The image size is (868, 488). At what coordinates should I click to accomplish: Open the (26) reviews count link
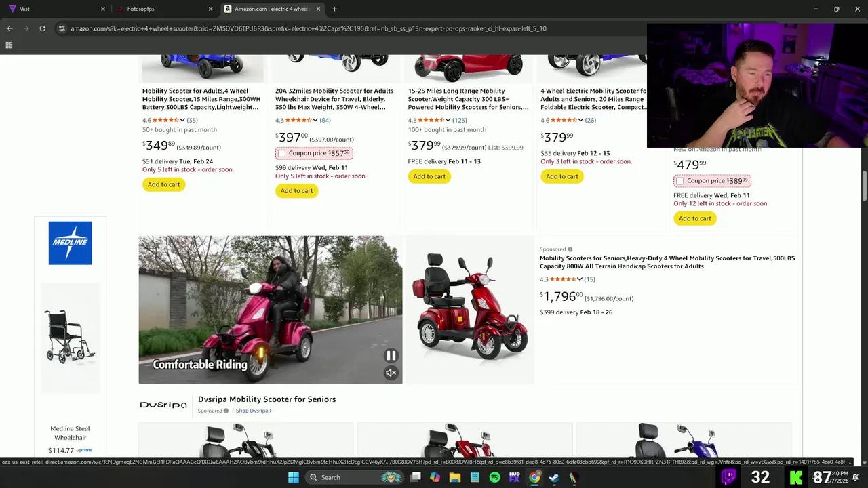point(590,120)
